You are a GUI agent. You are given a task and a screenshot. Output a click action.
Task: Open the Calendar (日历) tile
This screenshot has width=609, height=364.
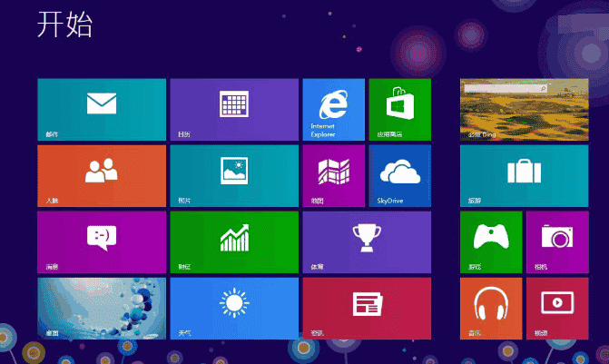234,110
